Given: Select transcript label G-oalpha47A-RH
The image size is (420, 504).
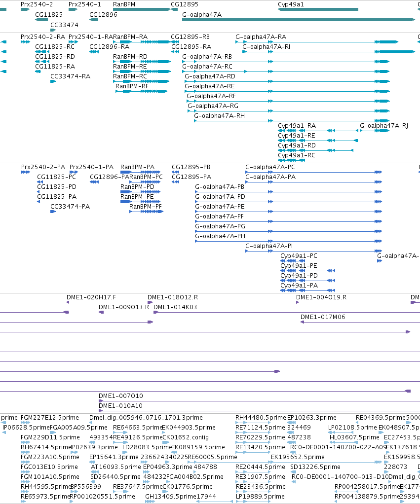Looking at the screenshot, I should 219,116.
